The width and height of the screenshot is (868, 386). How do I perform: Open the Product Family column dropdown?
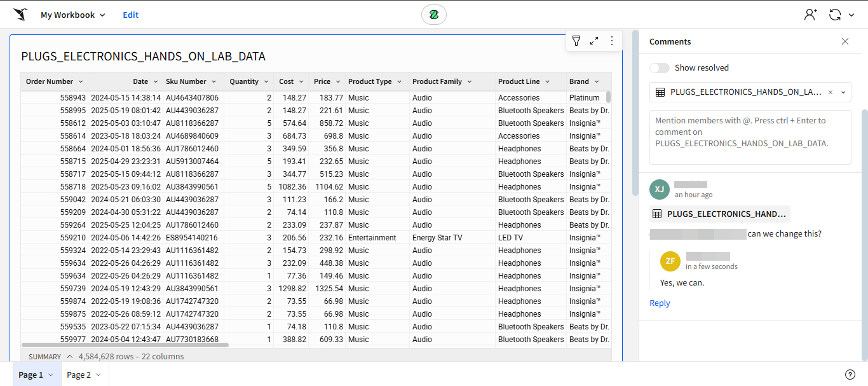(x=470, y=81)
